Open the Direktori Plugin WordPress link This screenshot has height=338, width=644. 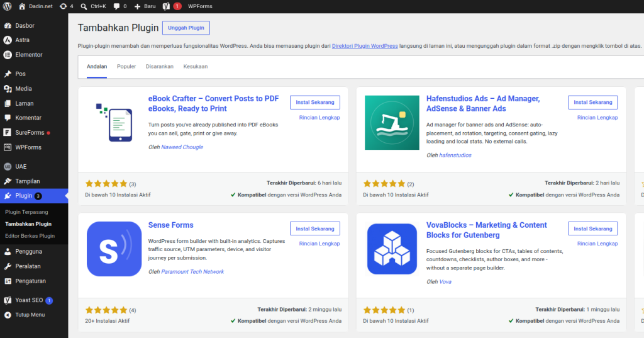pyautogui.click(x=365, y=46)
